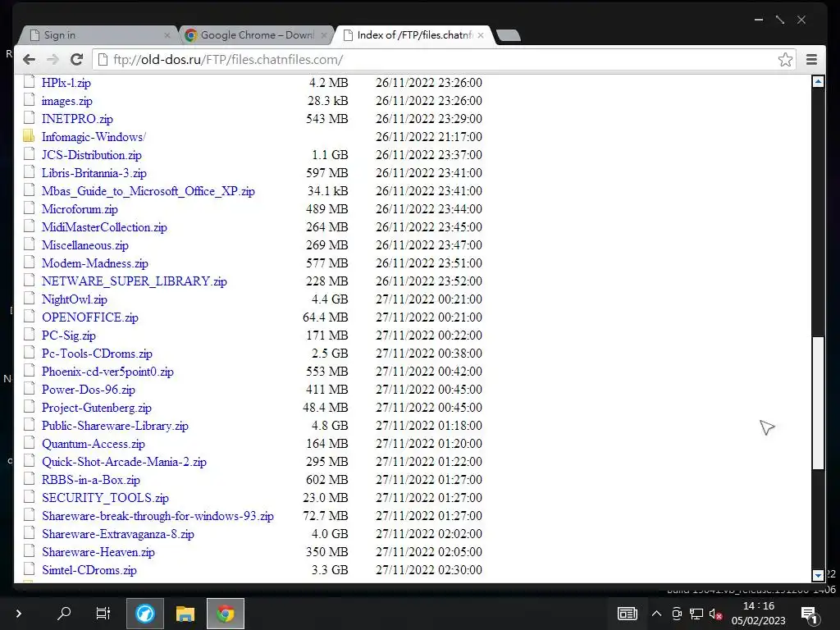Download Modem-Madness.zip

[x=95, y=263]
